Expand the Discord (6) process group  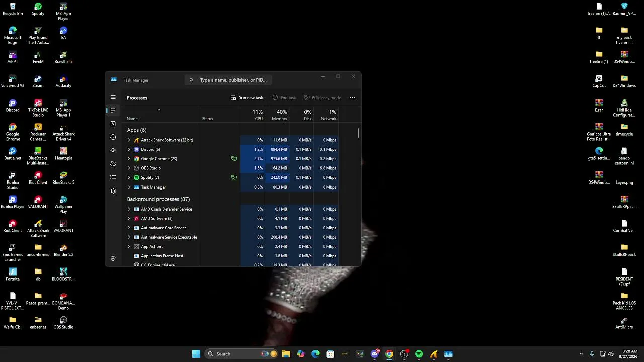click(x=129, y=149)
